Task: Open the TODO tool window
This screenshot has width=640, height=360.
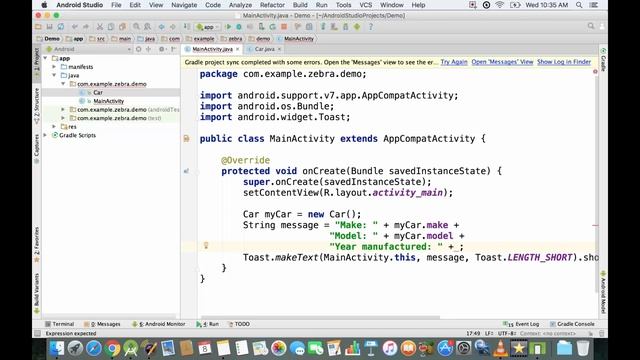Action: coord(239,324)
